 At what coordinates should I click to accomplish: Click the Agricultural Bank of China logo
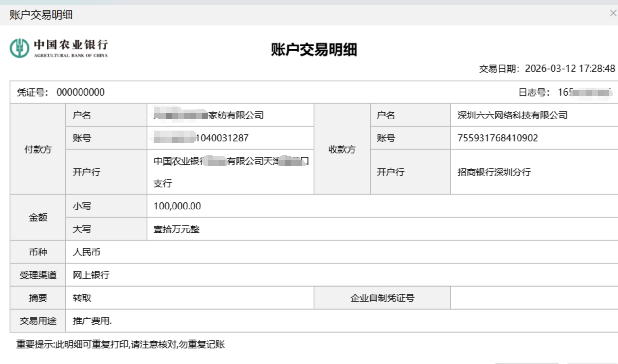click(59, 48)
